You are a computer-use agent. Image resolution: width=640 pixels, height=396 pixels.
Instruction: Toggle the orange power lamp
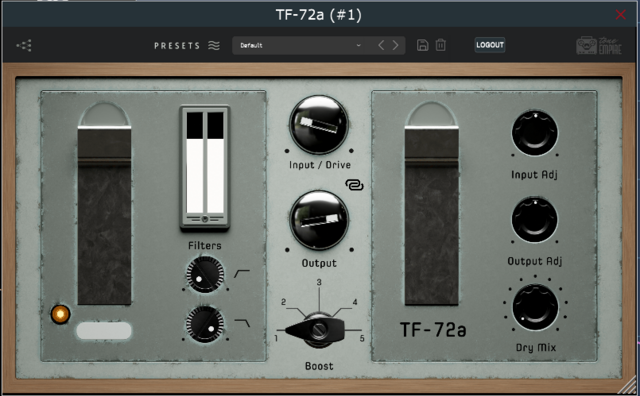pos(60,314)
